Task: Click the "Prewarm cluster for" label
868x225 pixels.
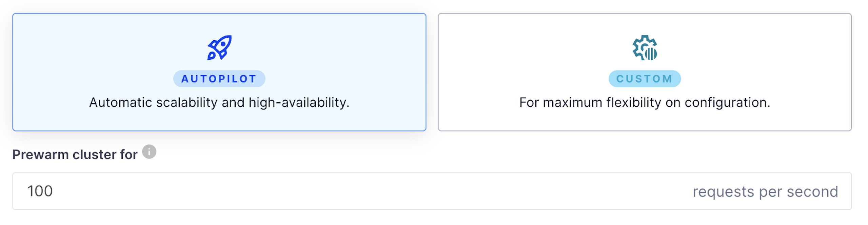Action: tap(75, 155)
